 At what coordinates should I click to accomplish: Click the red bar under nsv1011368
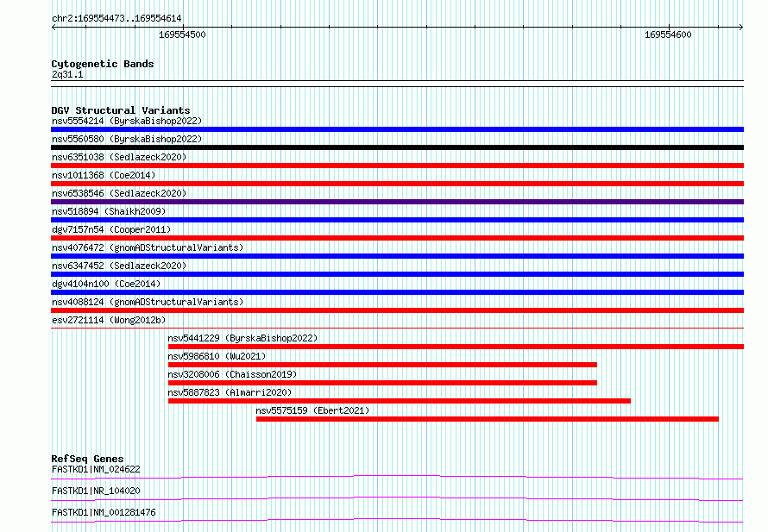[x=397, y=184]
